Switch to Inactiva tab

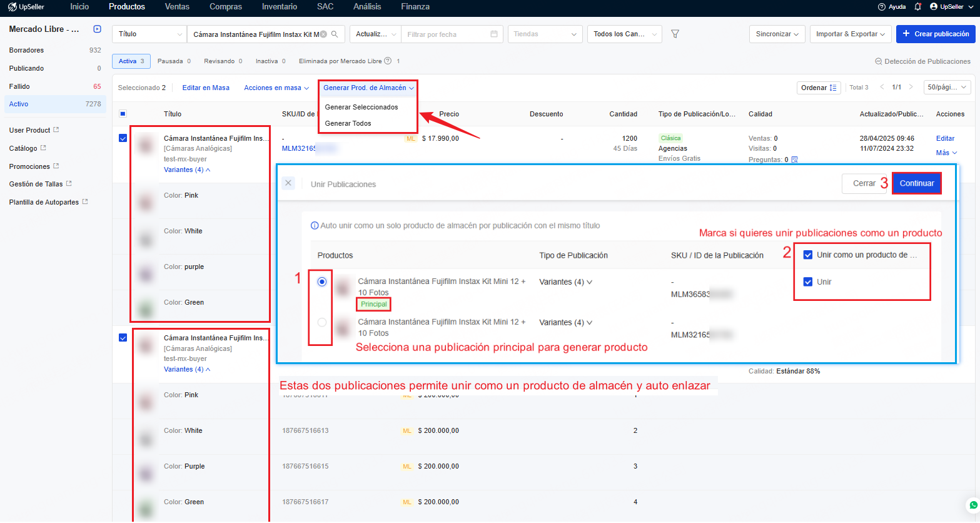tap(270, 61)
